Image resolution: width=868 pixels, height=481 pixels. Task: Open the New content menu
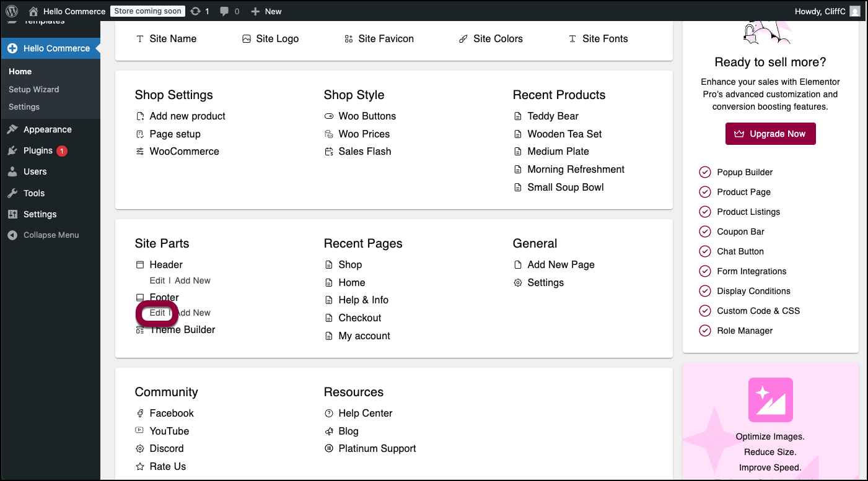tap(266, 11)
